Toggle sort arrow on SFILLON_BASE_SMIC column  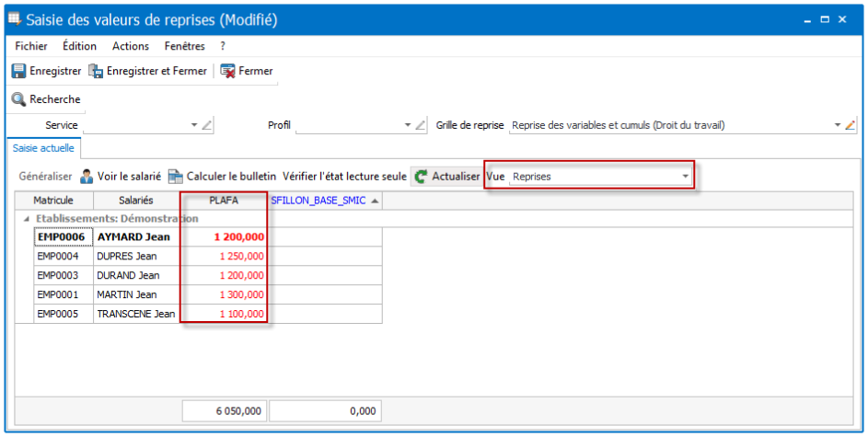point(375,201)
